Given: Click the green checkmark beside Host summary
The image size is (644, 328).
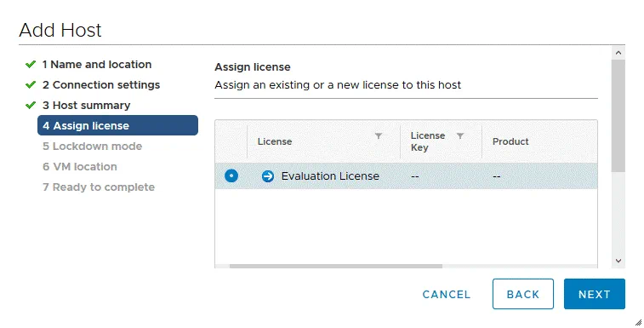Looking at the screenshot, I should click(x=31, y=106).
